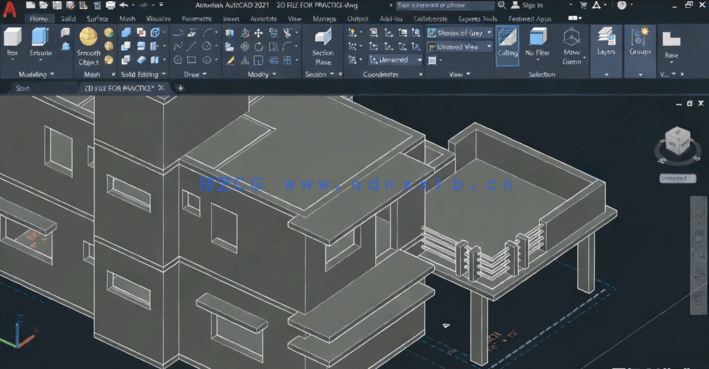Click the Redo arrow icon
The width and height of the screenshot is (709, 369).
(143, 5)
